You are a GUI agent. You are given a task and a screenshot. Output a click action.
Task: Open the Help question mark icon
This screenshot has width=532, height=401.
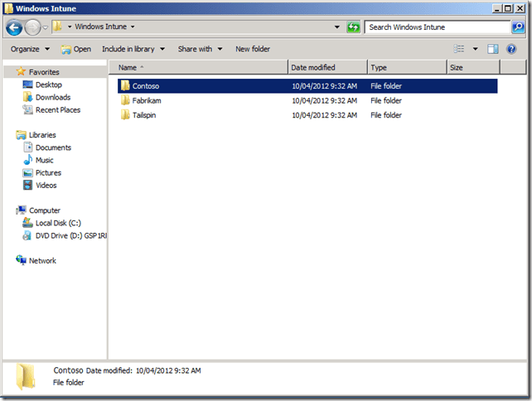pos(511,49)
